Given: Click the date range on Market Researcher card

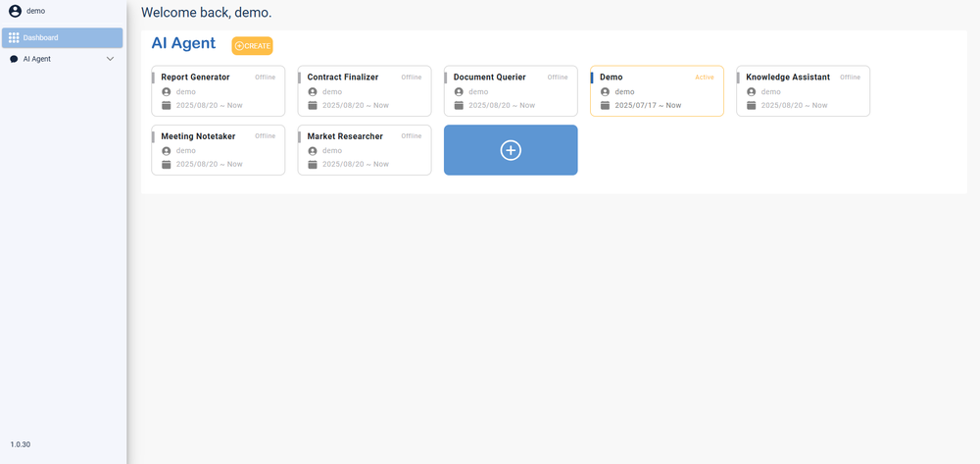Looking at the screenshot, I should pos(356,164).
